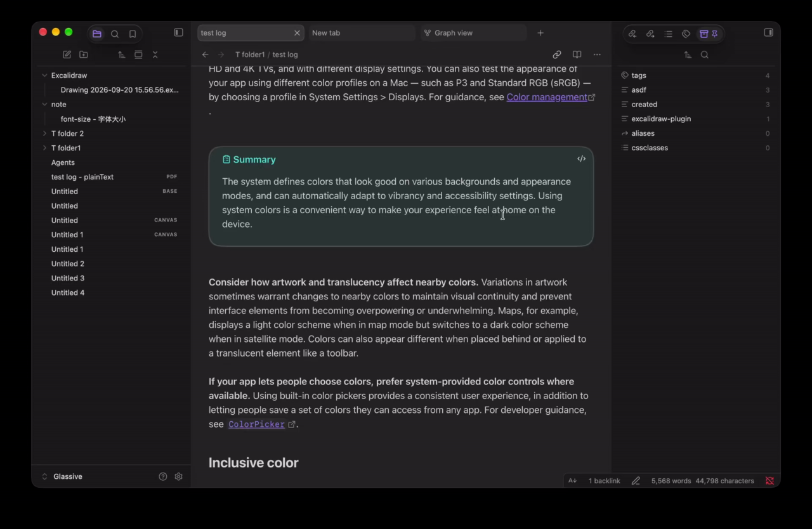This screenshot has width=812, height=529.
Task: Open search in the left sidebar
Action: click(115, 34)
